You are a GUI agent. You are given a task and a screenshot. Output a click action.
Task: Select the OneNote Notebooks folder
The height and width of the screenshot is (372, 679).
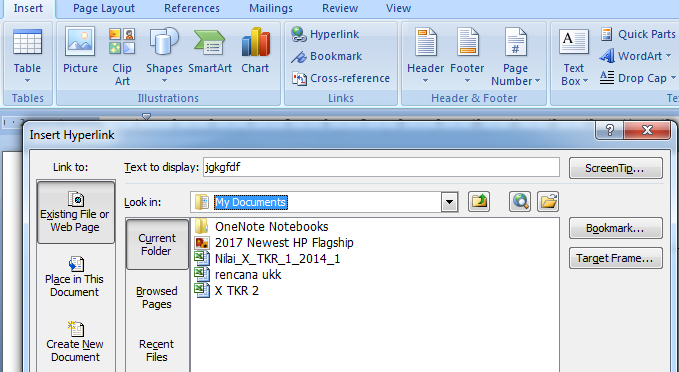(x=262, y=226)
